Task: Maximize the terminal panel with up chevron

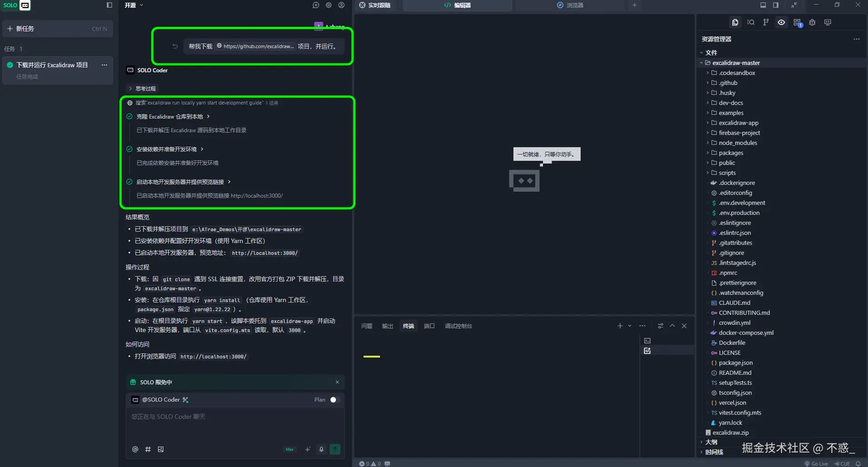Action: pyautogui.click(x=672, y=326)
